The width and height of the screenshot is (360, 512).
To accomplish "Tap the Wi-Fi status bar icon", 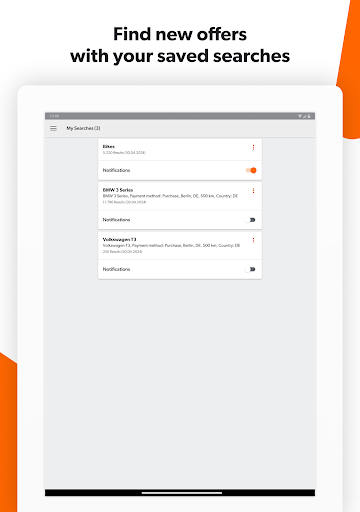I will click(300, 116).
